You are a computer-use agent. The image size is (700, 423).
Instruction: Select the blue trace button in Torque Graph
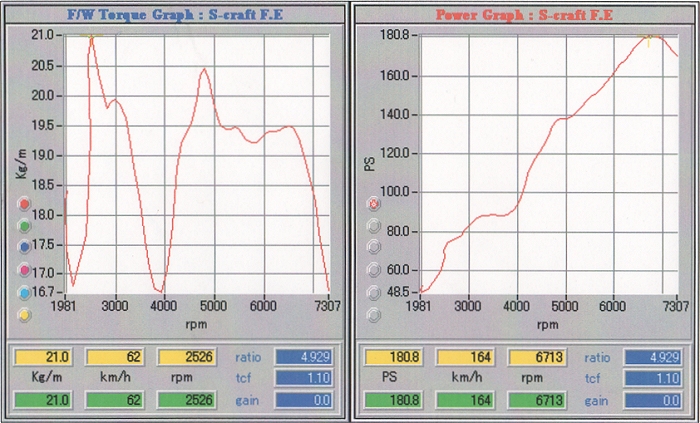pos(25,247)
